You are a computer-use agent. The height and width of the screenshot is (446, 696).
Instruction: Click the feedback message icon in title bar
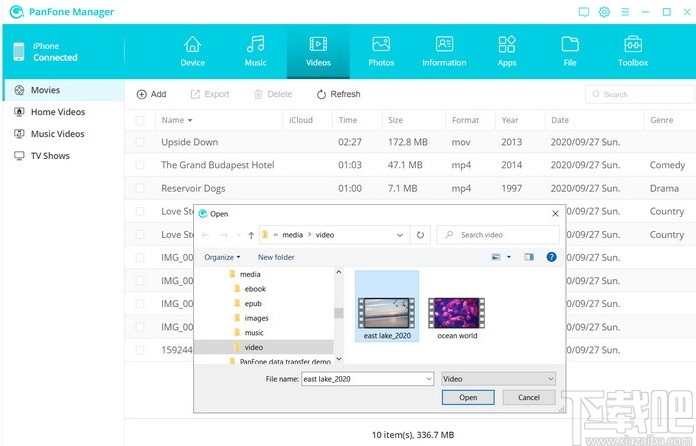(584, 12)
